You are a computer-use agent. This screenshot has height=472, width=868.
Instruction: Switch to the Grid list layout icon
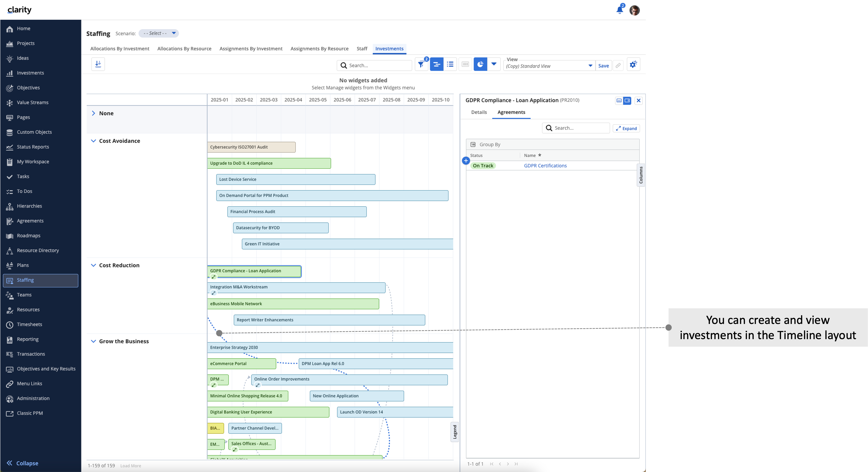450,64
